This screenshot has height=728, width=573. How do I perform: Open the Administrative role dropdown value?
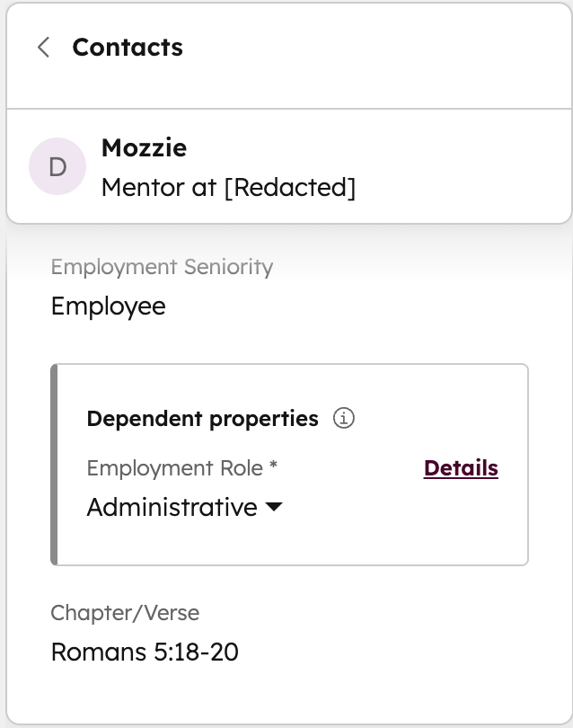pos(172,508)
